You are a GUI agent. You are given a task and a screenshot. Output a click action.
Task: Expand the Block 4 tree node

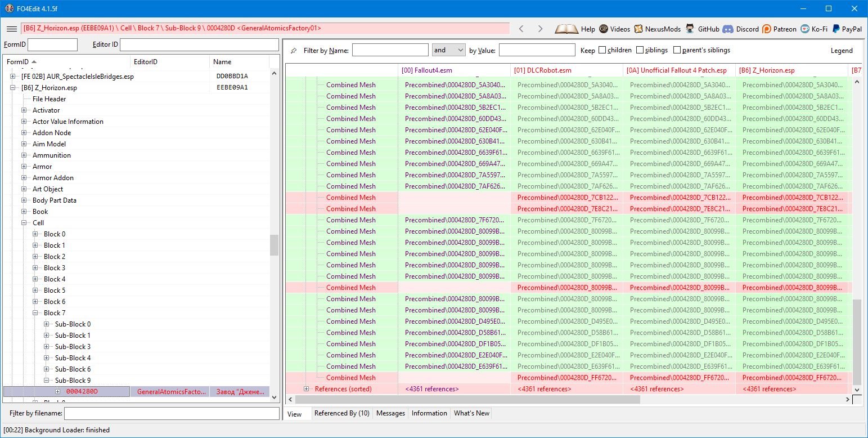[35, 279]
